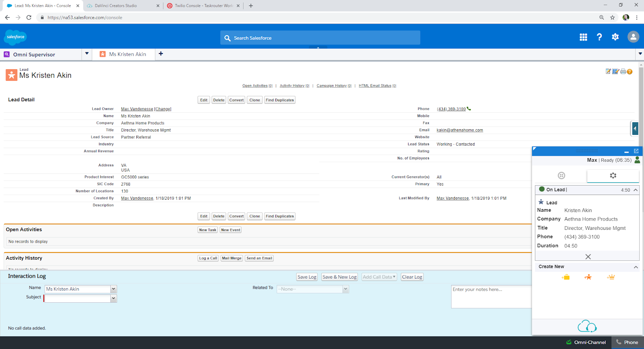Collapse the Create New section
This screenshot has width=644, height=349.
pyautogui.click(x=636, y=267)
